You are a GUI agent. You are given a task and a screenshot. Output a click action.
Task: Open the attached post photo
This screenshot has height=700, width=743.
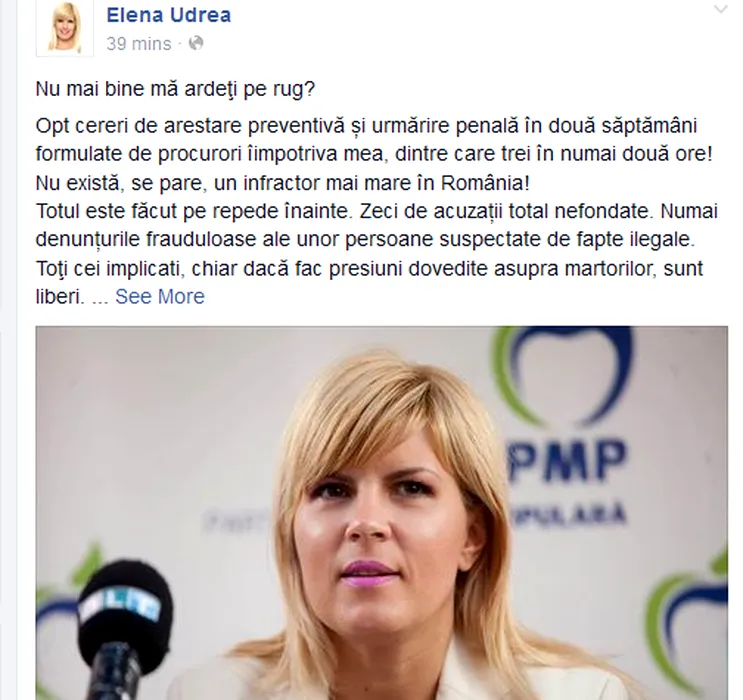click(x=381, y=513)
